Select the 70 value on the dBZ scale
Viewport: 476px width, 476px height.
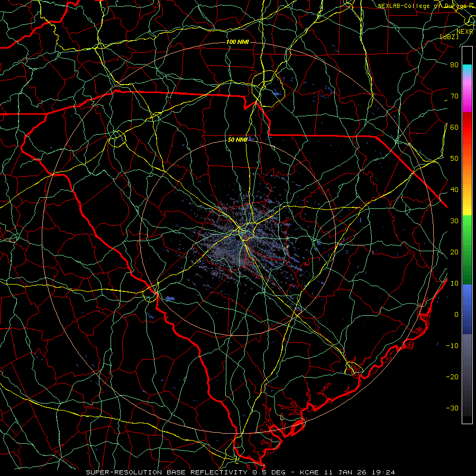click(x=454, y=96)
